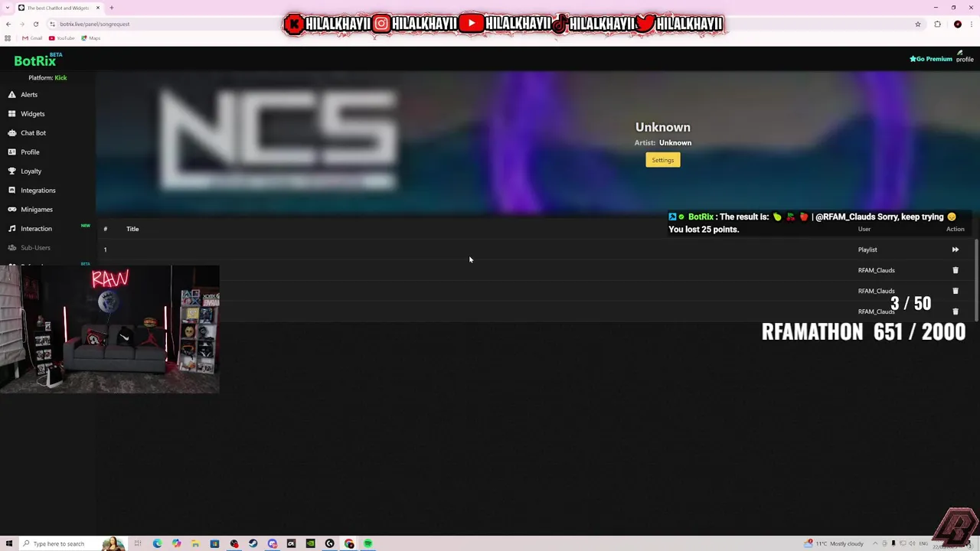Click the Chat Bot sidebar icon

point(11,133)
